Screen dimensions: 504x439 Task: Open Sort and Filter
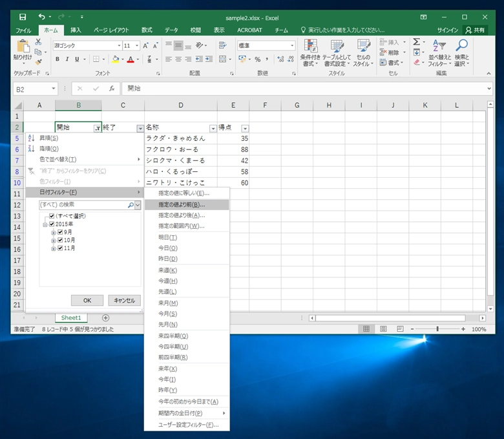click(x=439, y=53)
